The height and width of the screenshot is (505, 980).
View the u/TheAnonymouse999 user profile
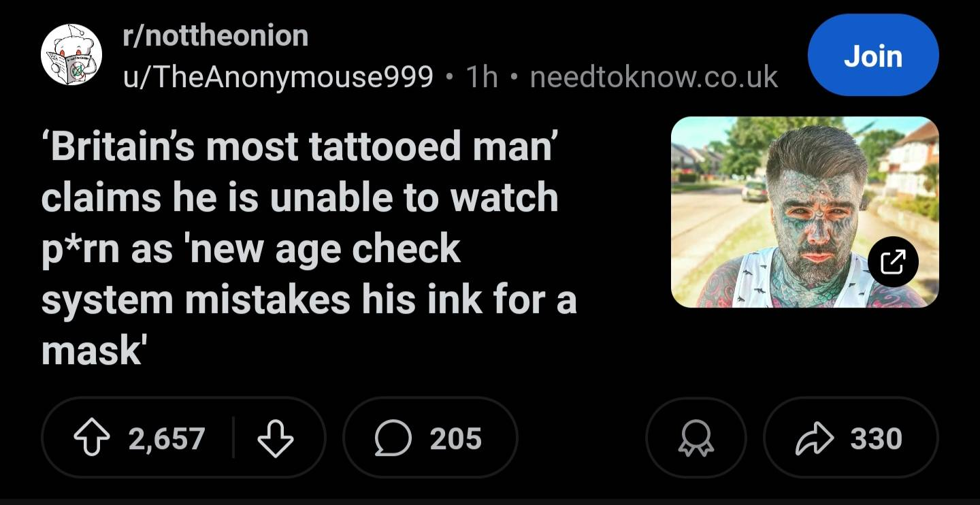pos(278,78)
